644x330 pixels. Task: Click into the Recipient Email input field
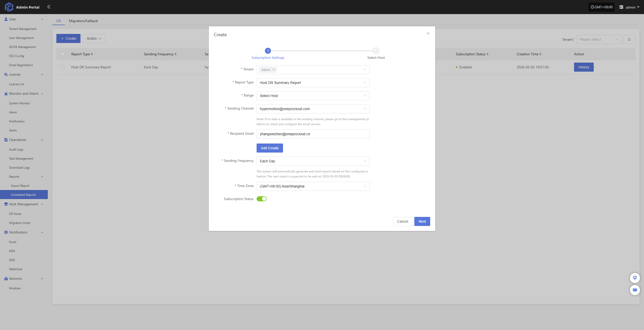313,134
